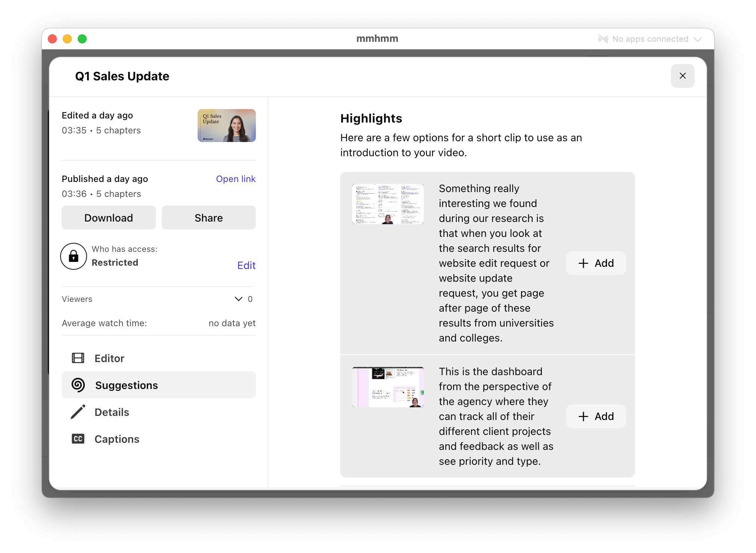Viewport: 756px width, 553px height.
Task: Add the search results research highlight
Action: click(596, 263)
